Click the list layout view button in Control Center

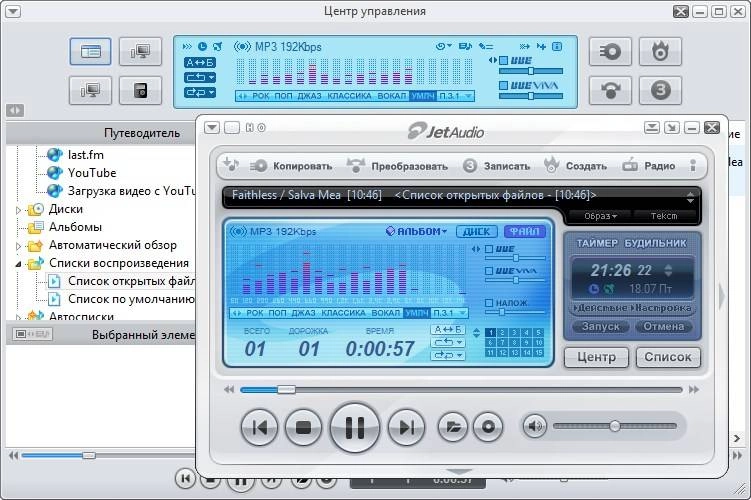(91, 51)
